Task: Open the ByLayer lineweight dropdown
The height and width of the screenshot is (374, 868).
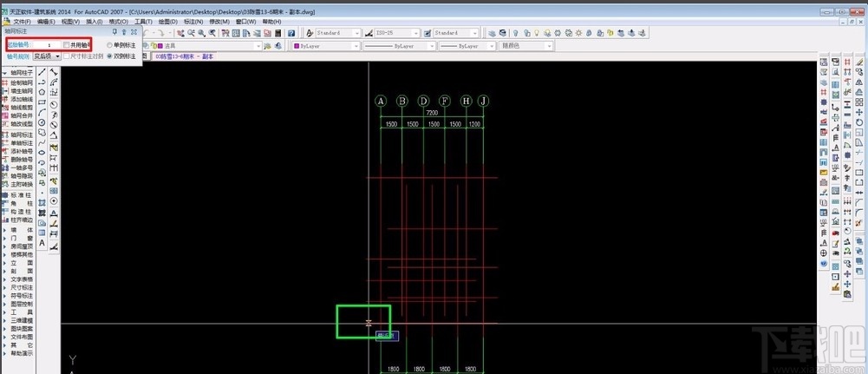Action: pos(467,46)
